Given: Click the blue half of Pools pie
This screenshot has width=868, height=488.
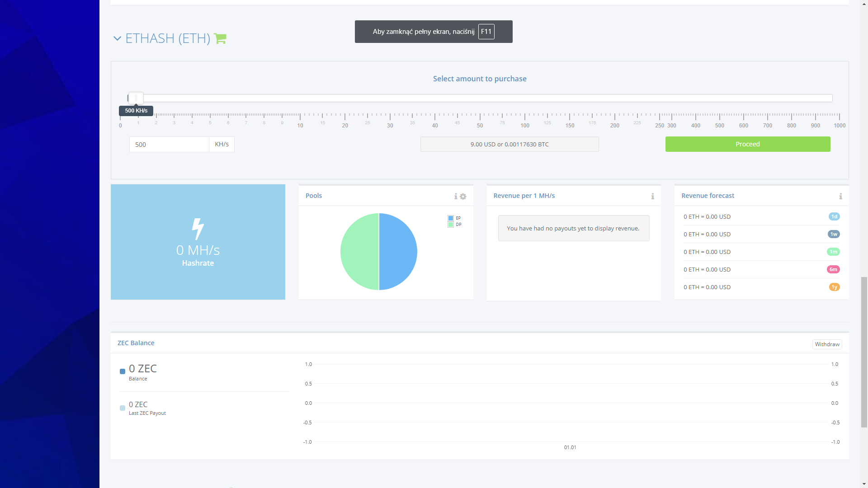Looking at the screenshot, I should pos(399,252).
